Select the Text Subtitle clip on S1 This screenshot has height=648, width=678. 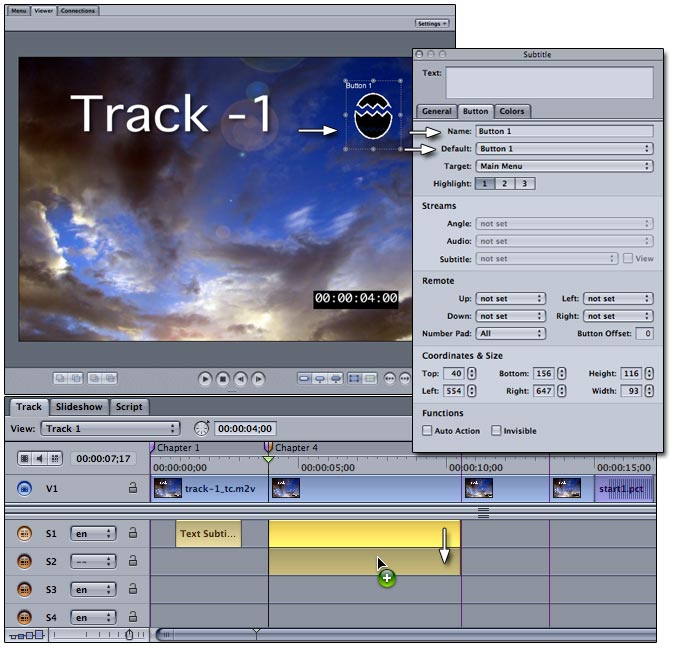point(208,533)
